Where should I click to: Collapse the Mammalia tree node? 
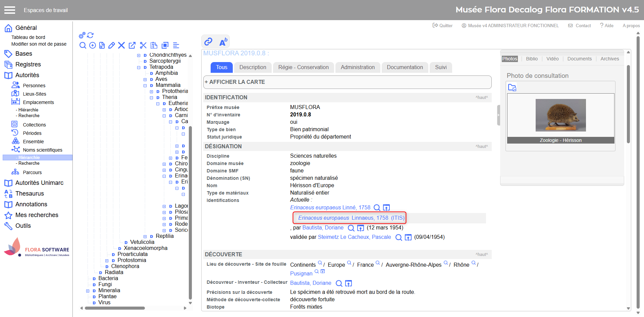[x=145, y=86]
